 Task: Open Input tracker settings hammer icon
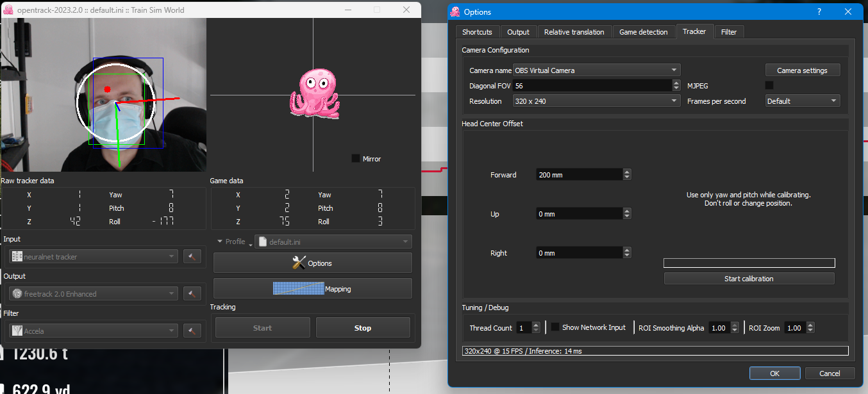[x=192, y=256]
